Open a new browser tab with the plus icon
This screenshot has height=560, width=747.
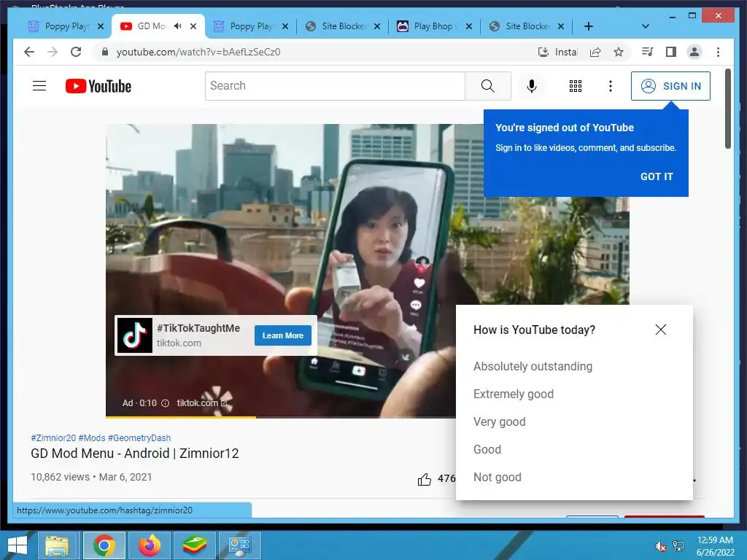(589, 26)
